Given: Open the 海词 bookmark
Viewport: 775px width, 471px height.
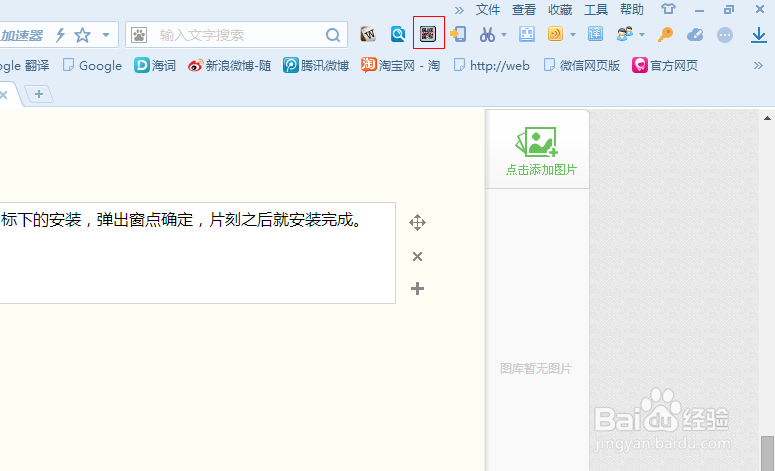Looking at the screenshot, I should pos(155,65).
